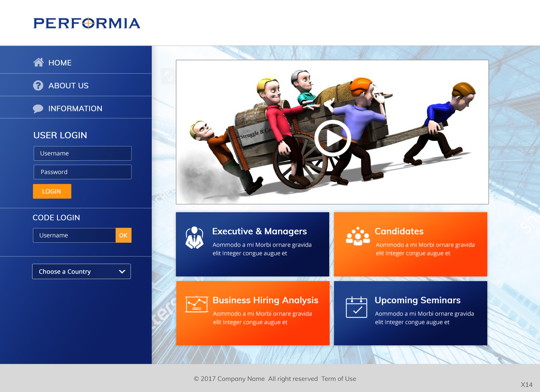Click the All right reserved text
This screenshot has width=540, height=392.
(293, 379)
